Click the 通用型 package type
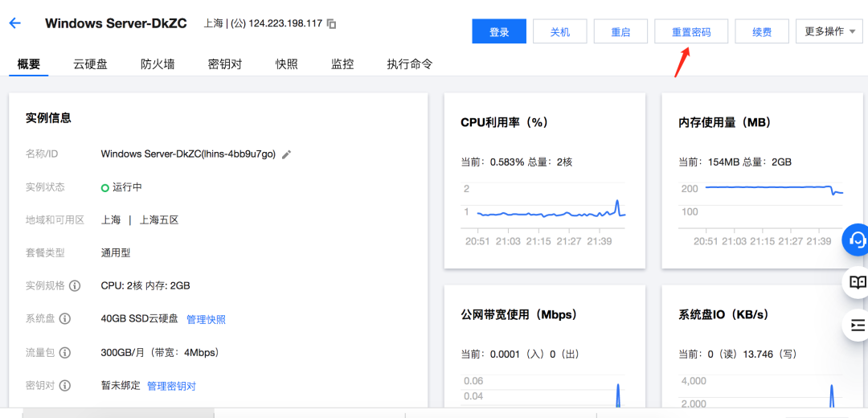This screenshot has height=418, width=868. click(115, 253)
